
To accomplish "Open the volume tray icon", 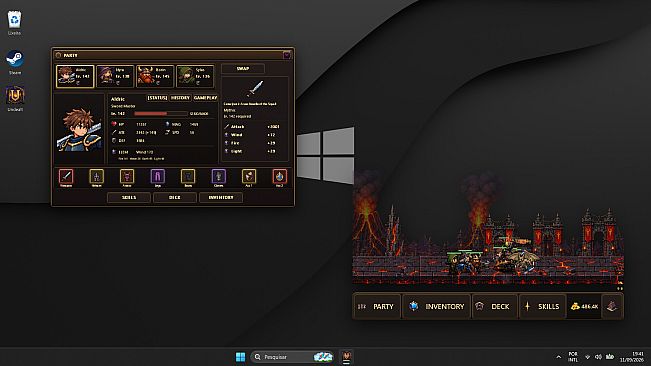I will coord(598,357).
